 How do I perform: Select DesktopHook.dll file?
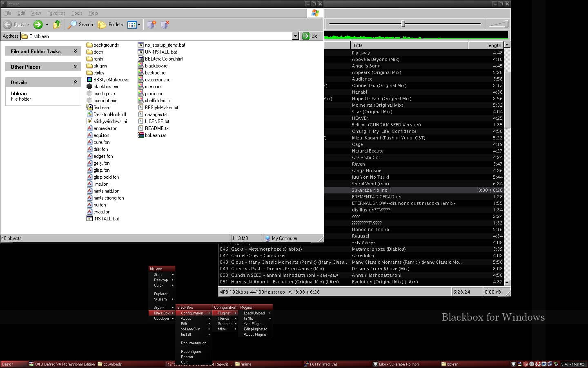pyautogui.click(x=106, y=114)
